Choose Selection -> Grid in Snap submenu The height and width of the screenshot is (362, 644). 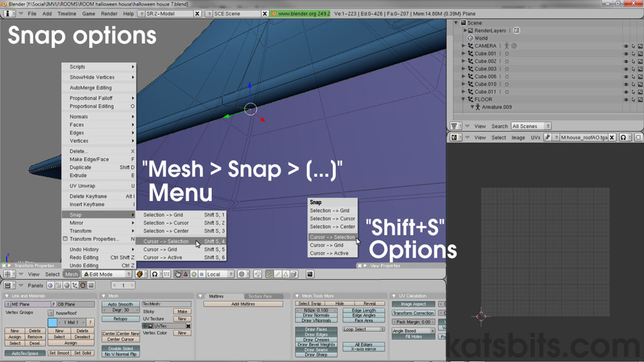(180, 215)
